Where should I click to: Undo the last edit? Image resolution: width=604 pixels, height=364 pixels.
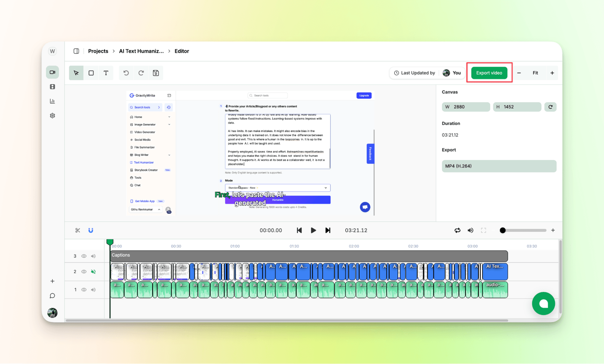(x=126, y=73)
